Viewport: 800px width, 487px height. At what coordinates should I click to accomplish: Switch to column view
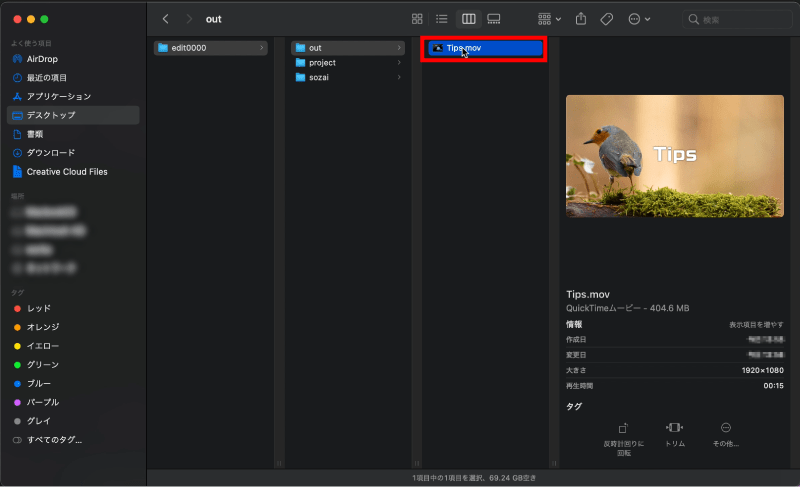[468, 19]
